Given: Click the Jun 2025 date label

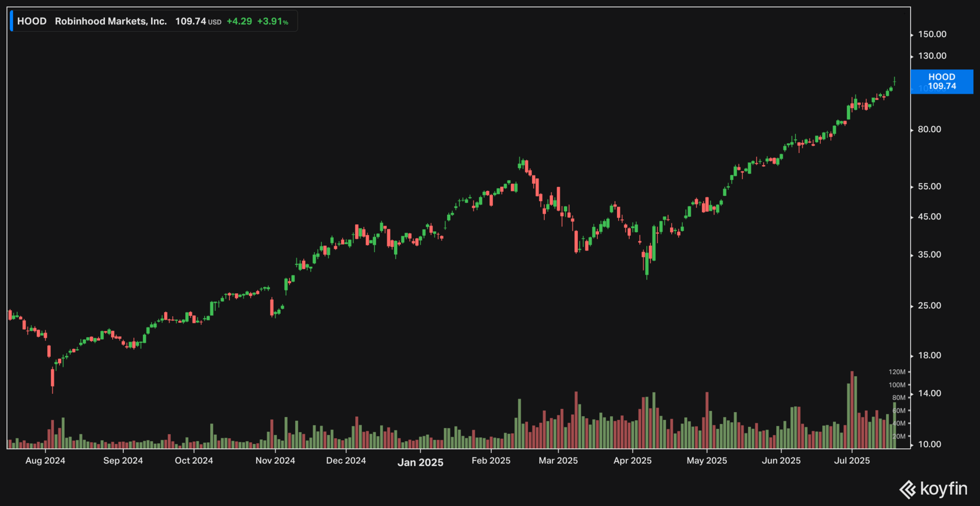Looking at the screenshot, I should [781, 461].
